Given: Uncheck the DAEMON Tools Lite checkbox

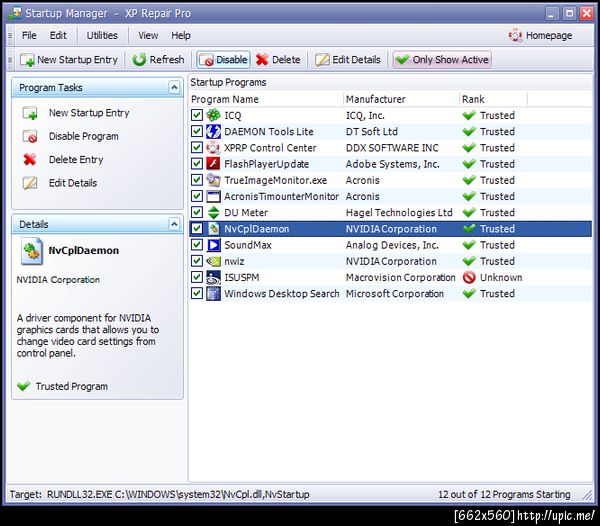Looking at the screenshot, I should pos(197,132).
